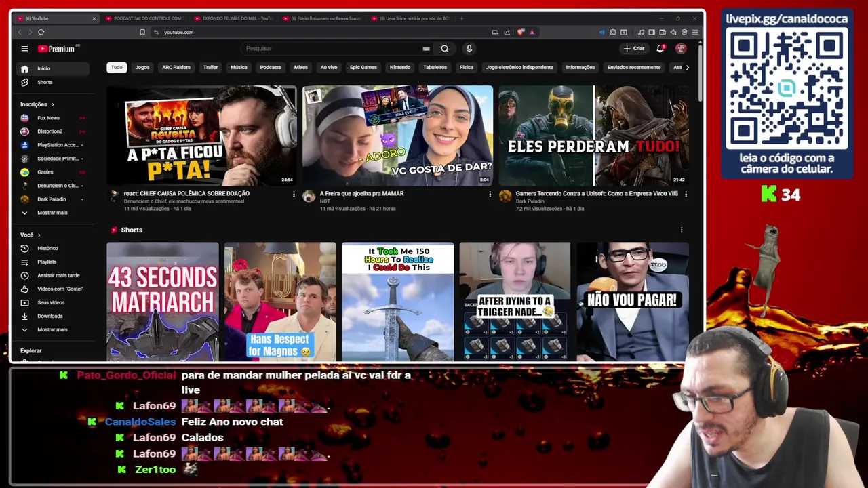The width and height of the screenshot is (868, 488).
Task: Open A Freira que ajoelha pra MAMAR title
Action: (361, 194)
